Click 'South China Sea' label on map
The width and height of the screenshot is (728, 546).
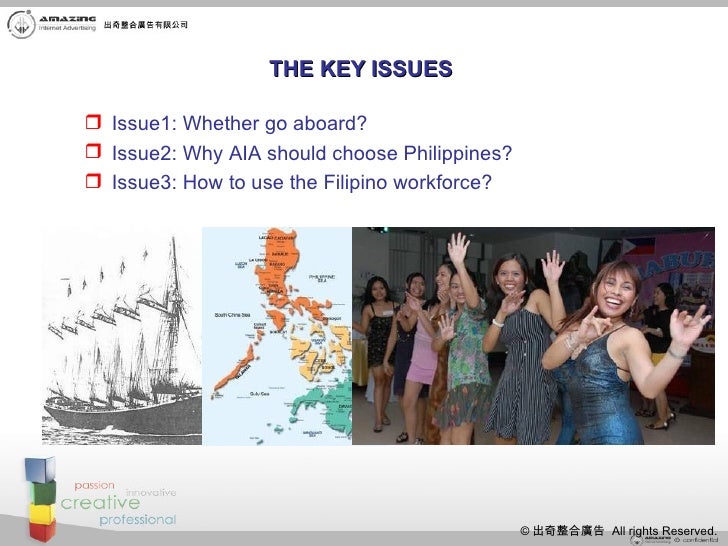(233, 315)
